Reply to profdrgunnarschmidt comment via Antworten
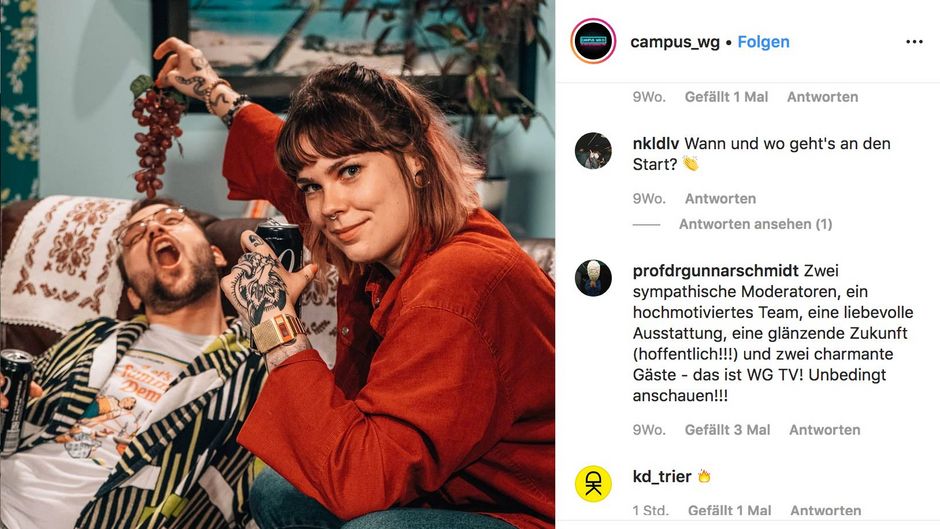This screenshot has width=940, height=529. click(824, 430)
